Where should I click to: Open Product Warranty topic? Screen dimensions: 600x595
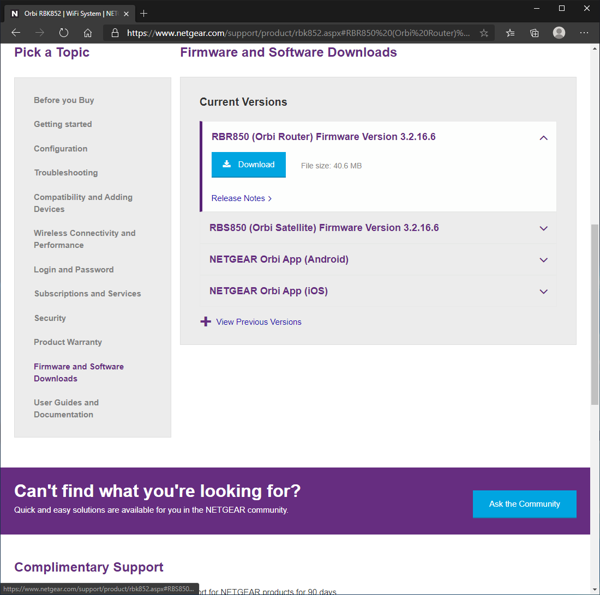point(68,342)
